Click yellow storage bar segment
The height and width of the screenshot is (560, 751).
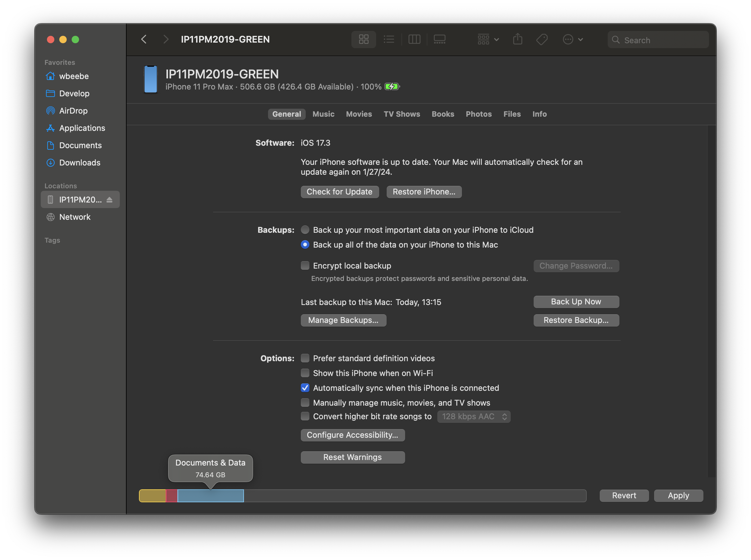[152, 495]
